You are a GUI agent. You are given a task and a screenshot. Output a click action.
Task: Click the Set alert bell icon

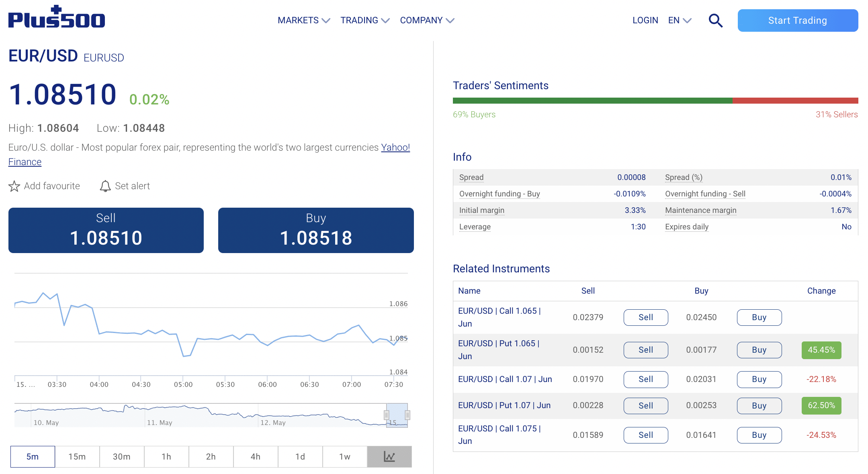coord(105,186)
